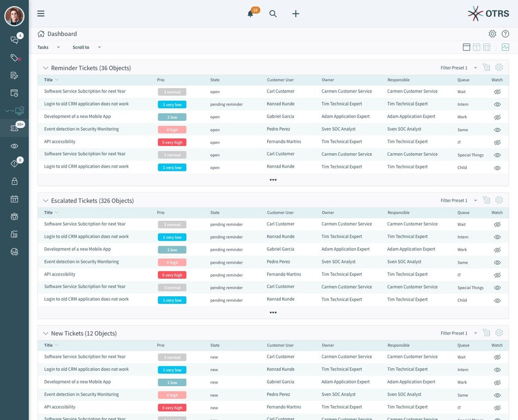
Task: Open the Tasks dropdown
Action: pos(48,47)
